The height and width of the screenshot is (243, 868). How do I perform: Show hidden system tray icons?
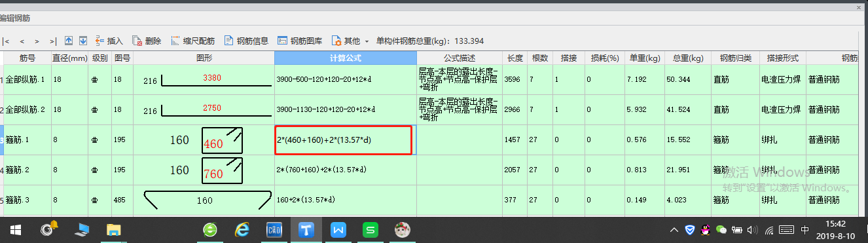point(675,230)
